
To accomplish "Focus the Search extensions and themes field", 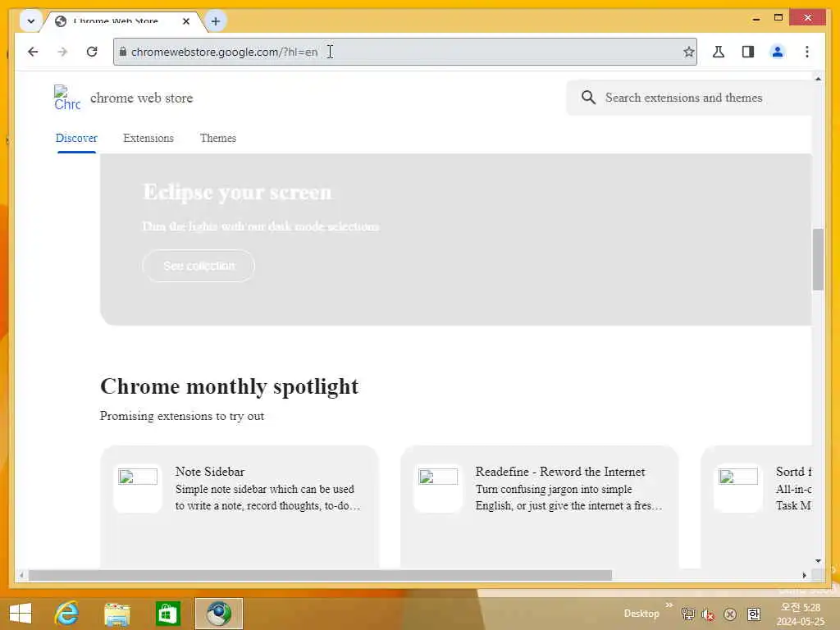I will tap(688, 98).
